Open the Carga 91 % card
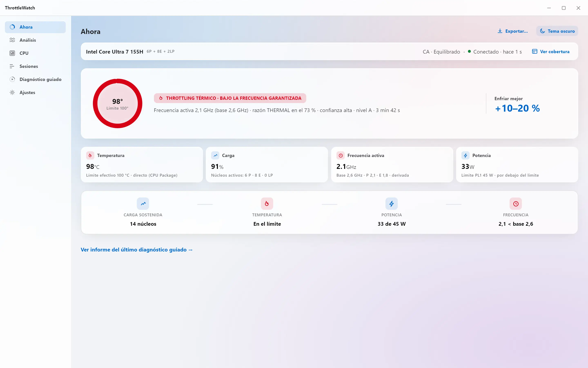 pos(267,165)
